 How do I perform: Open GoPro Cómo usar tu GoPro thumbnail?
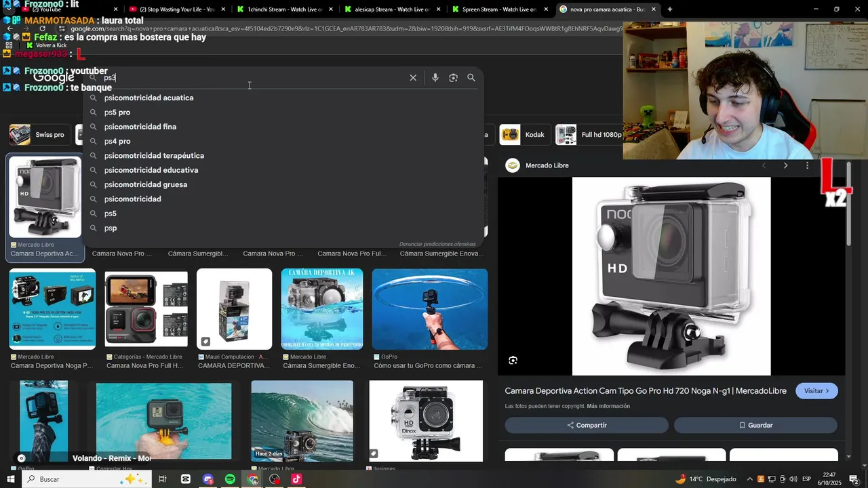(x=429, y=309)
